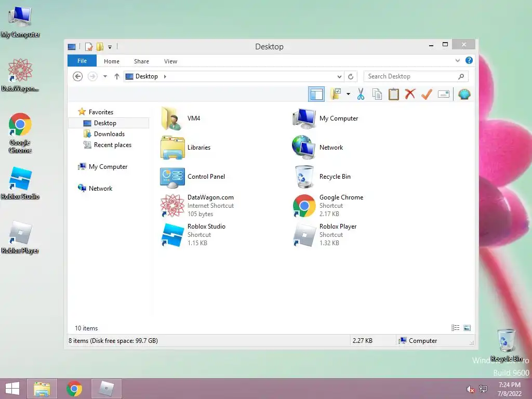The width and height of the screenshot is (532, 399).
Task: Open the address bar history dropdown
Action: [339, 76]
